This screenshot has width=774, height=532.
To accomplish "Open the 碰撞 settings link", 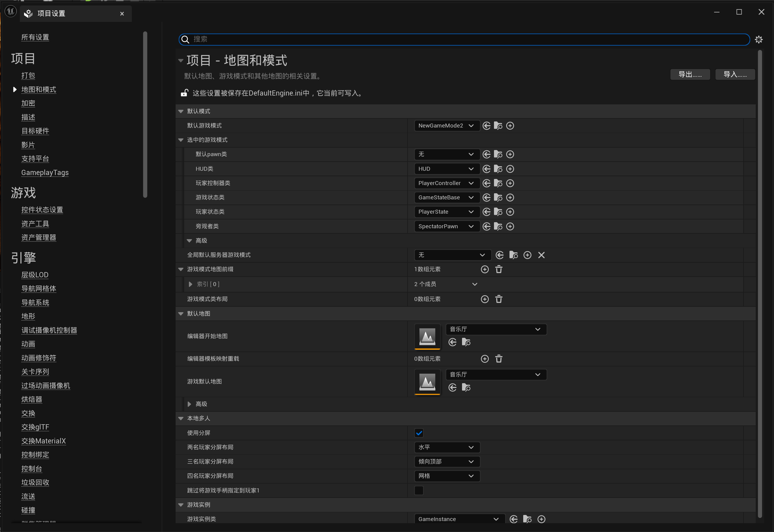I will [x=28, y=510].
